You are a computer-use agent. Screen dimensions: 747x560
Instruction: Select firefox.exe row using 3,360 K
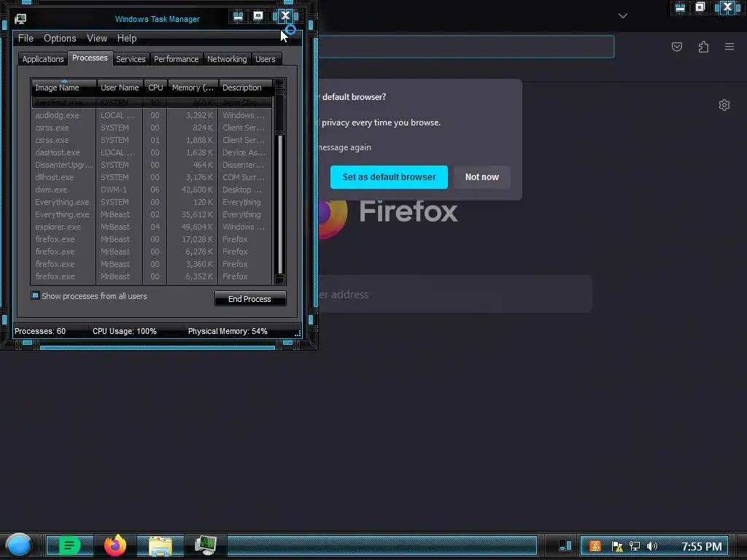click(152, 264)
